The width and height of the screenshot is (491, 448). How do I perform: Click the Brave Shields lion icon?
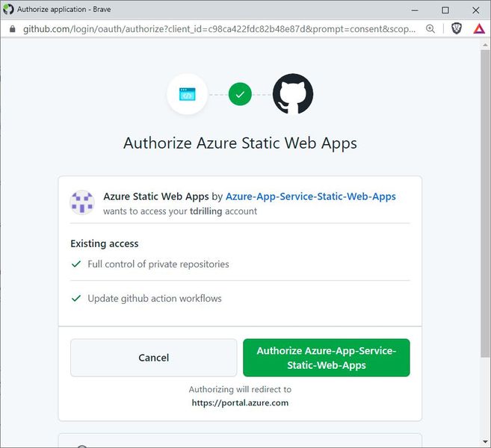[x=456, y=29]
